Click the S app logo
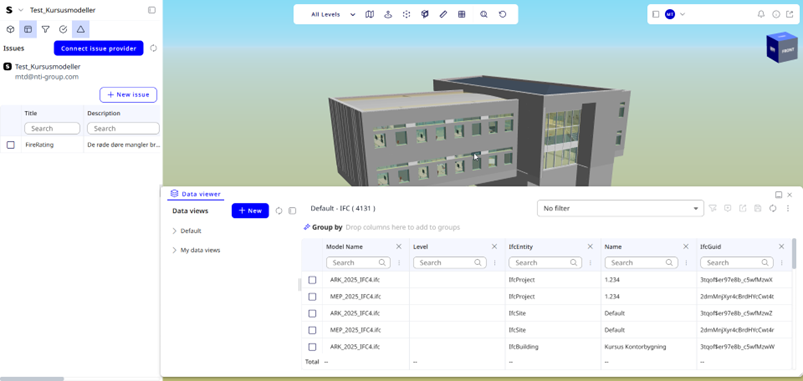The height and width of the screenshot is (381, 803). point(9,10)
